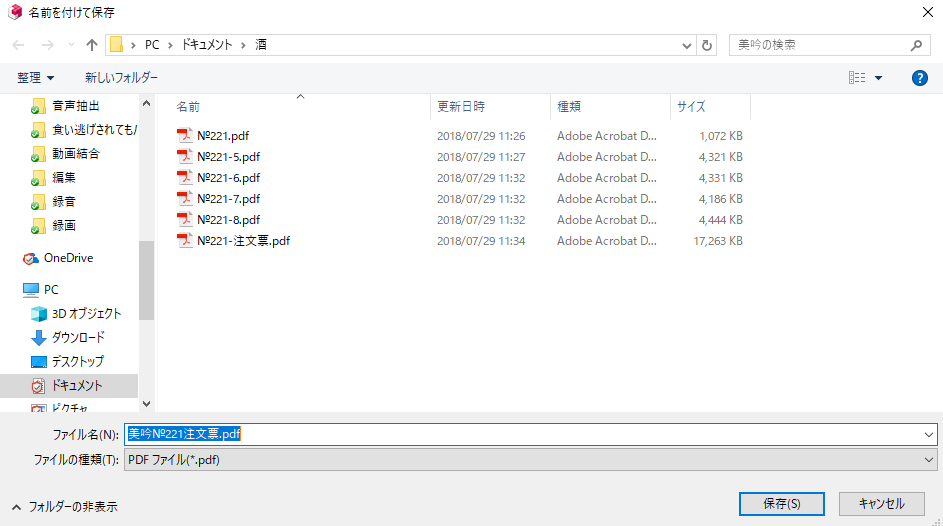Screen dimensions: 943x526
Task: Select PC in the navigation pane
Action: click(41, 290)
